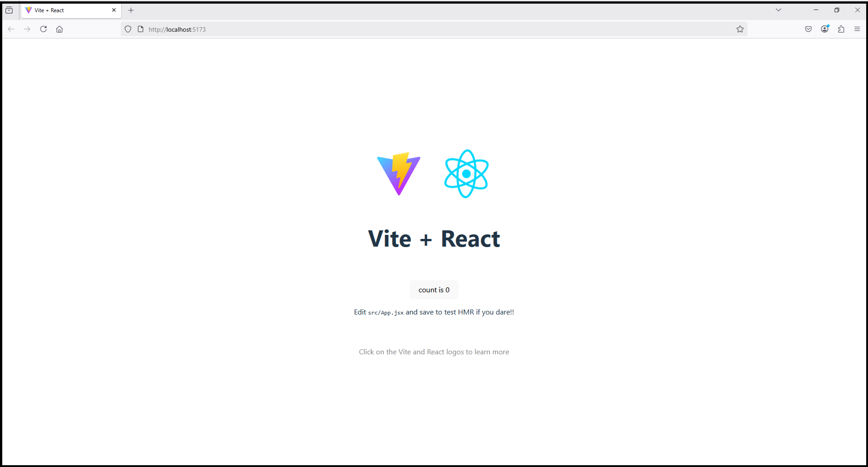Click the count is 0 button

tap(434, 290)
